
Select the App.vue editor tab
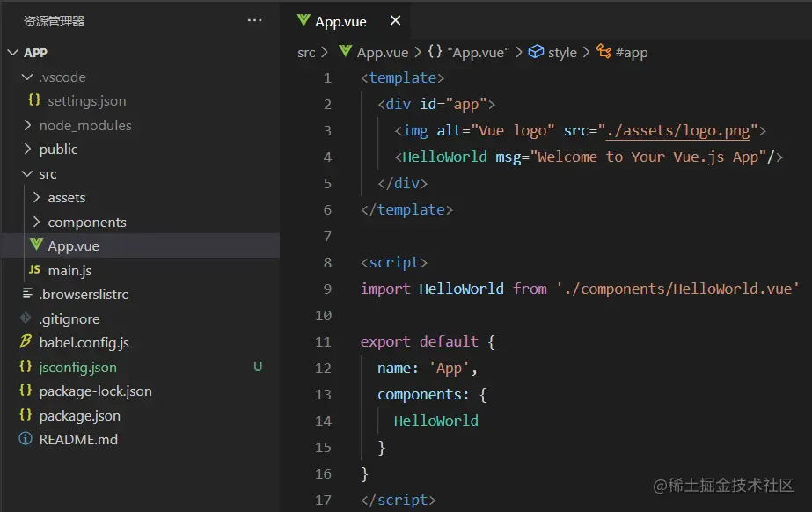(346, 21)
